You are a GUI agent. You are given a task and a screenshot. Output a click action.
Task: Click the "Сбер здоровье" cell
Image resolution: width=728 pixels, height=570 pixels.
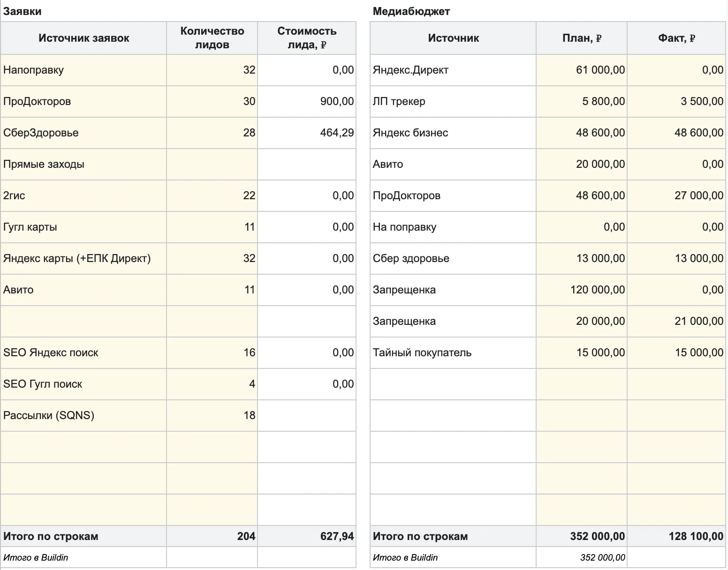(453, 259)
